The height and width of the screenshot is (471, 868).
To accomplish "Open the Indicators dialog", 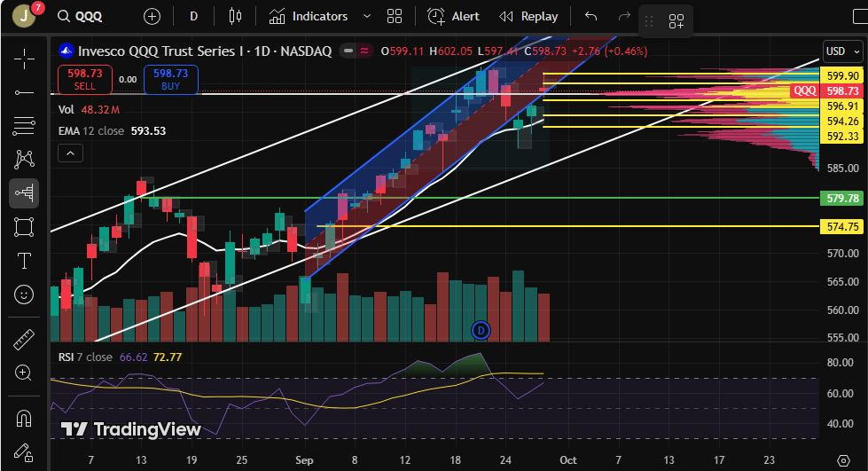I will click(x=309, y=17).
